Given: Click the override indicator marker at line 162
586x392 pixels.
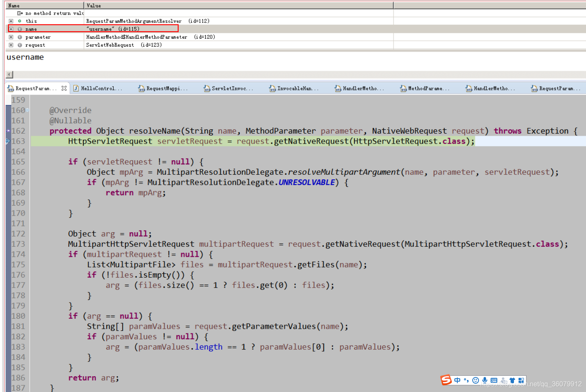Looking at the screenshot, I should coord(8,131).
